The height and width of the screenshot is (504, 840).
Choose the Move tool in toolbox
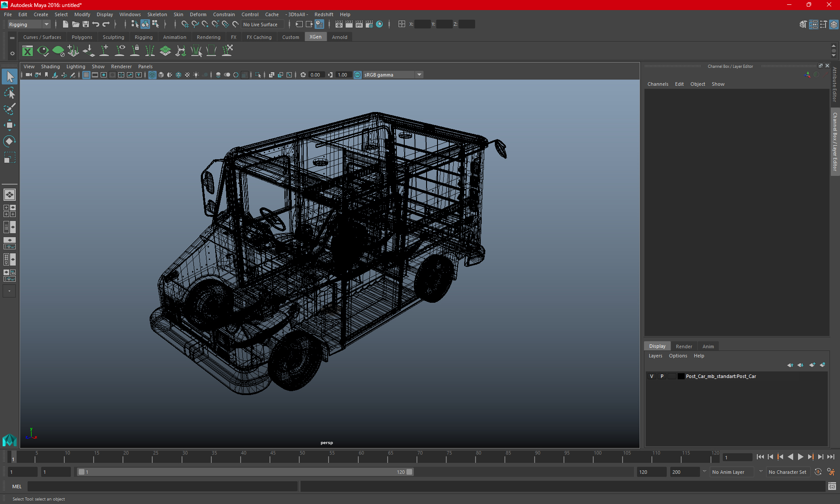pyautogui.click(x=10, y=125)
